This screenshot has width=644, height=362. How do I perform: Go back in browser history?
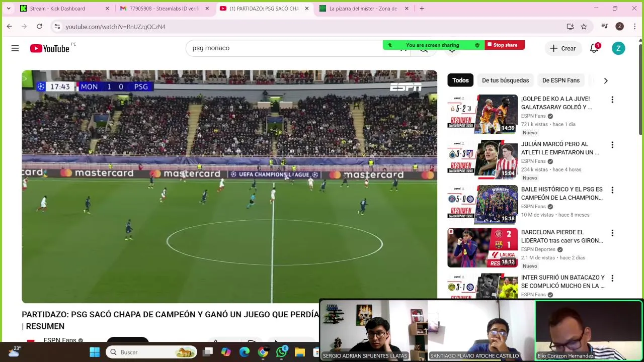9,26
